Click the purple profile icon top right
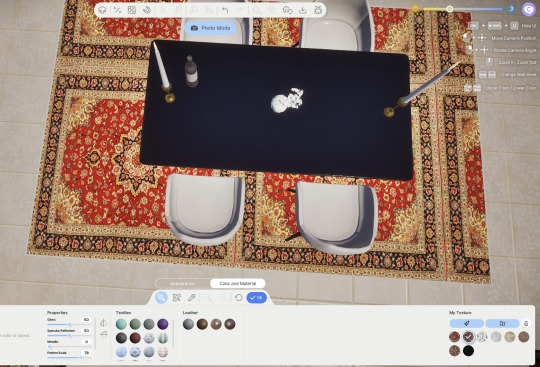Viewport: 540px width, 367px height. coord(529,9)
